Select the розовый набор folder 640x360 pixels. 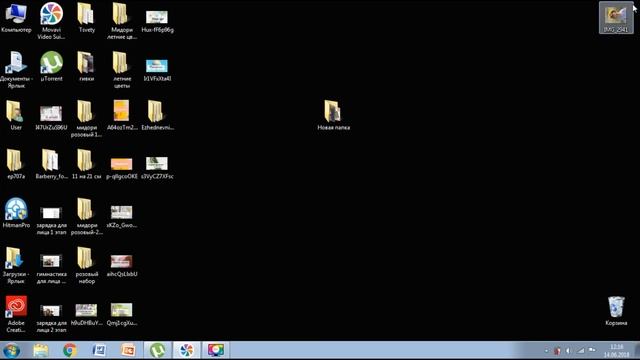pyautogui.click(x=87, y=265)
